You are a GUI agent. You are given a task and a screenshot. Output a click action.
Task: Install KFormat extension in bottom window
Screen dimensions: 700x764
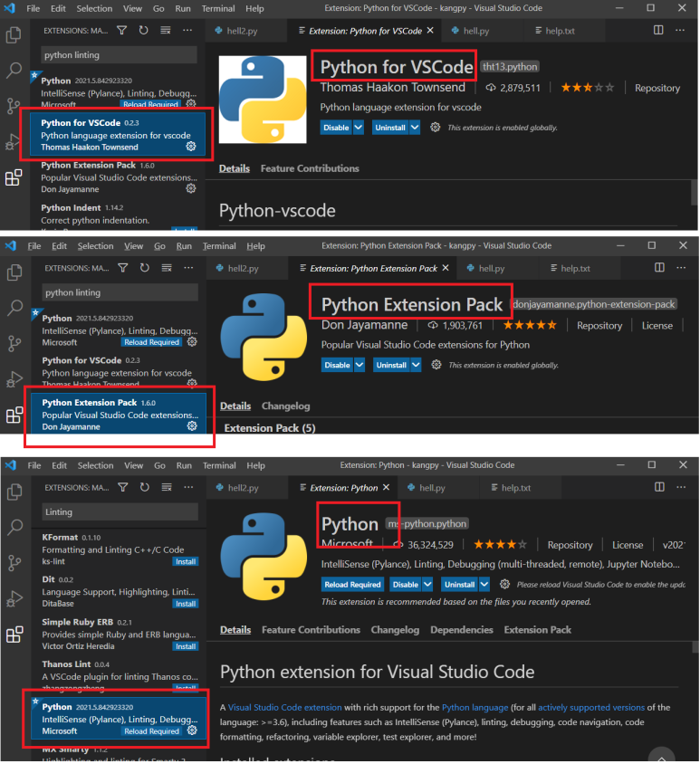tap(186, 561)
